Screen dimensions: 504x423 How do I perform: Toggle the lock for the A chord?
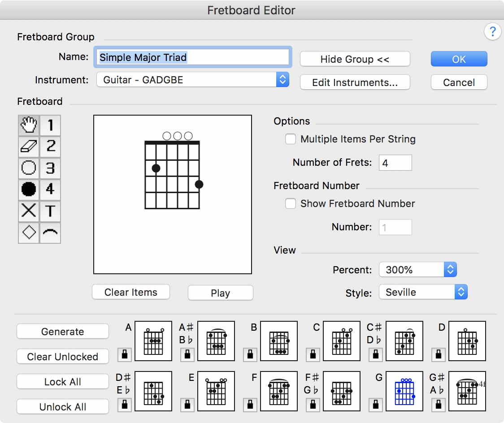(x=125, y=355)
